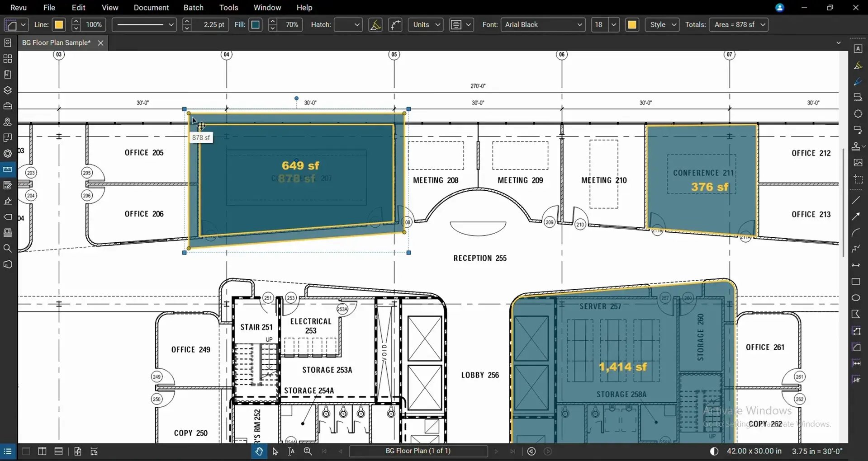This screenshot has width=868, height=461.
Task: Select the Highlight tool
Action: pyautogui.click(x=858, y=66)
